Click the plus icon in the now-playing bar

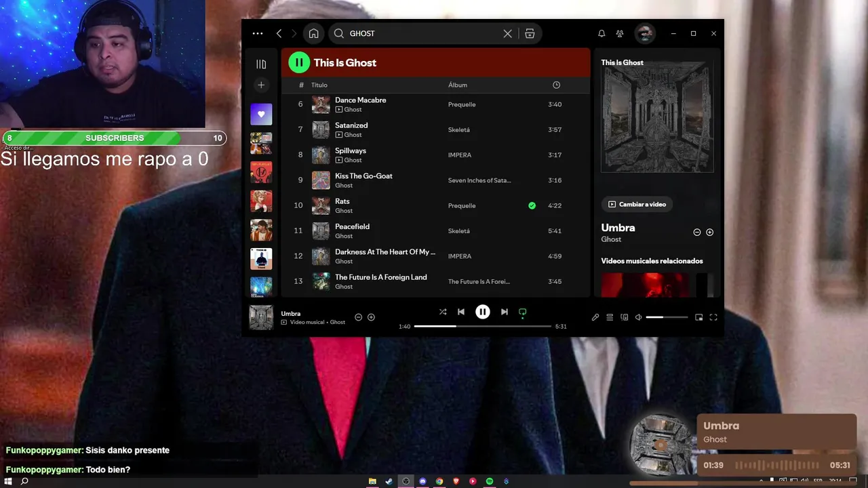pyautogui.click(x=371, y=317)
